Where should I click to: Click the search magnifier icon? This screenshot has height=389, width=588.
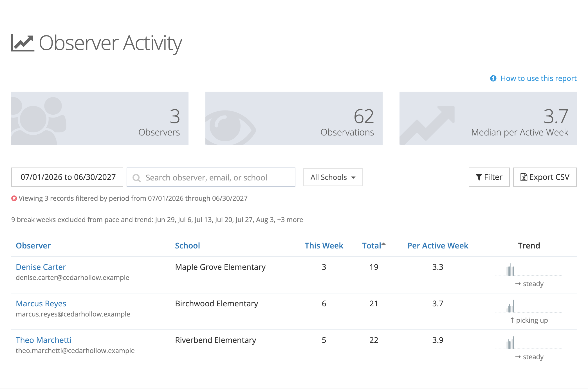tap(136, 178)
